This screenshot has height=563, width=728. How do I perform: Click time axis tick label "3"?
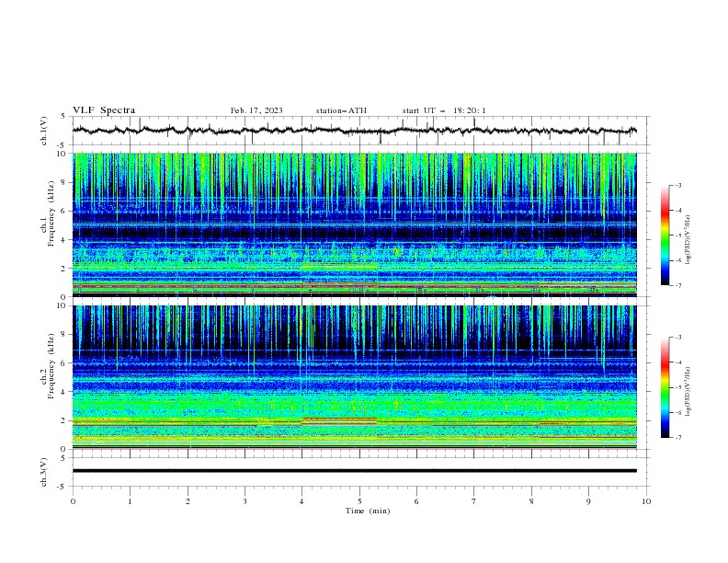[x=245, y=501]
